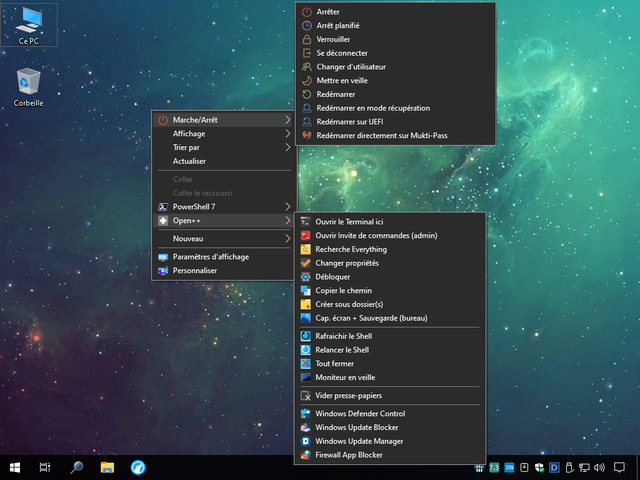Click the terminal icon for Ouvrir le Terminal ici
640x480 pixels.
coord(305,222)
